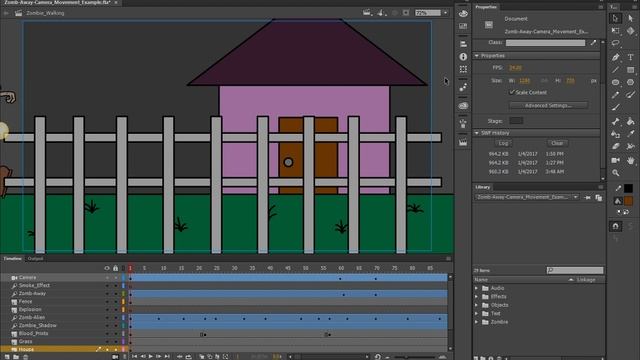The width and height of the screenshot is (640, 360).
Task: Select the Paint Bucket tool
Action: pos(631,121)
